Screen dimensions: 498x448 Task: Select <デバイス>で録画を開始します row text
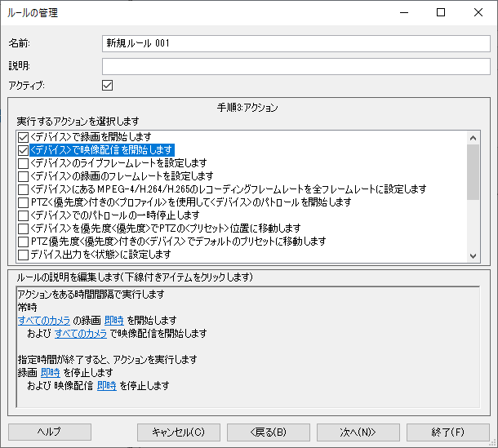[x=91, y=137]
